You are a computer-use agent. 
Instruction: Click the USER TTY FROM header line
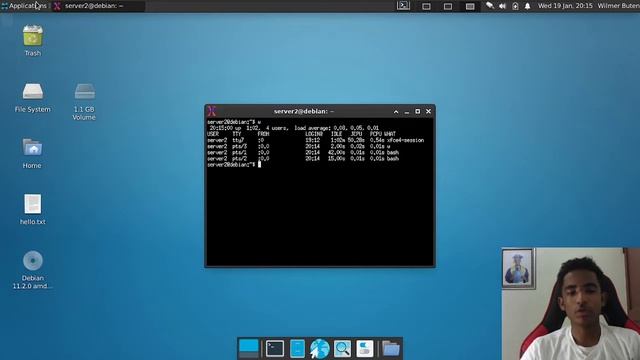(301, 134)
